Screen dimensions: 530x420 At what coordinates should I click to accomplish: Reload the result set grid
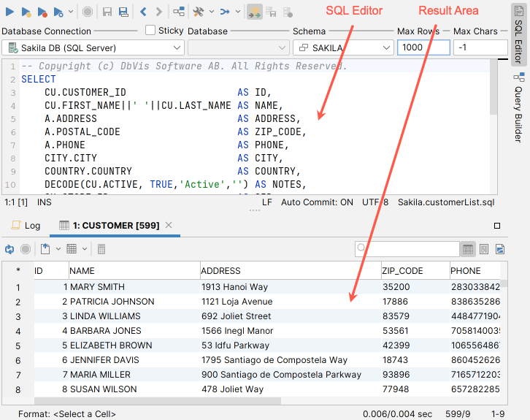point(9,249)
